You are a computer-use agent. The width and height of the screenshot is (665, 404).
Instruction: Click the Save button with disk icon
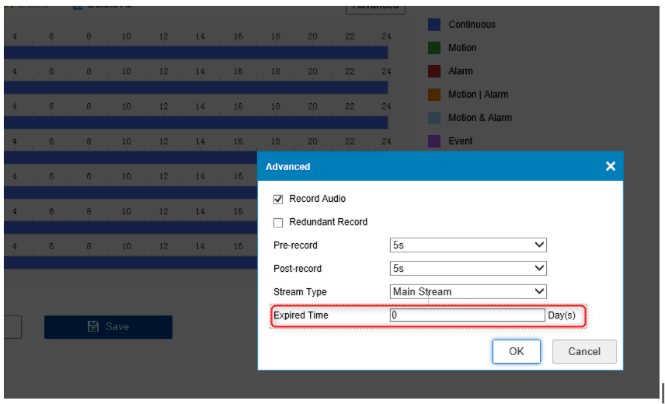click(108, 327)
